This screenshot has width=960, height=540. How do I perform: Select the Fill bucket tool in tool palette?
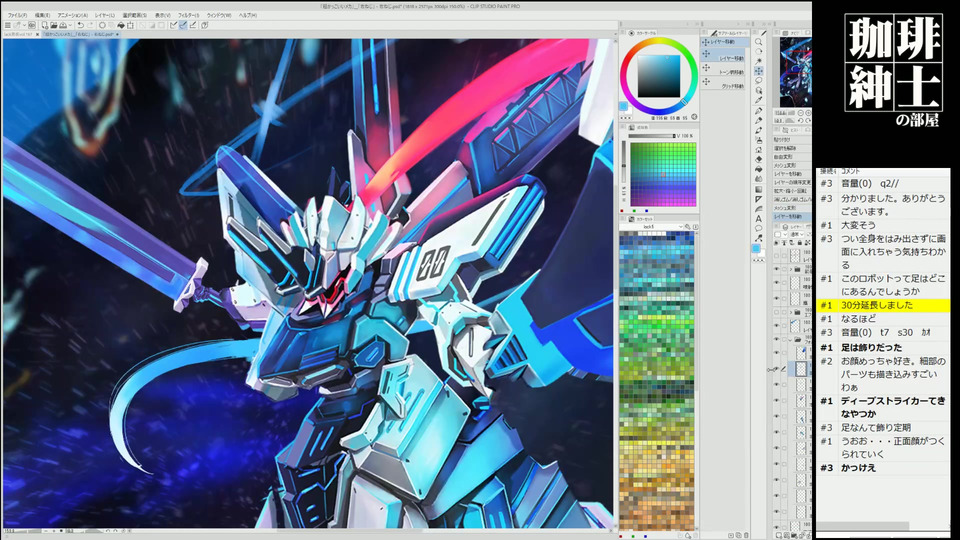coord(759,169)
